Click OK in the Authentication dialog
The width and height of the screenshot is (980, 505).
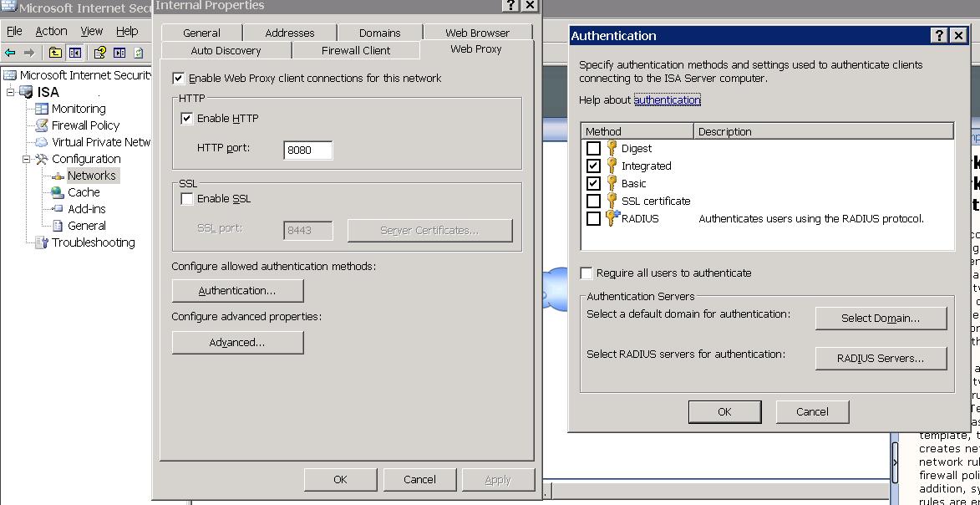724,411
